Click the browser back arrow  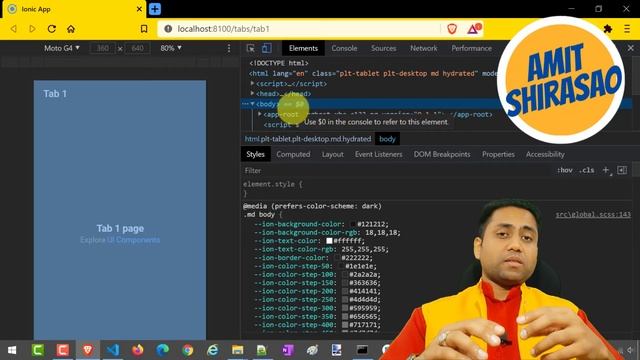(13, 29)
